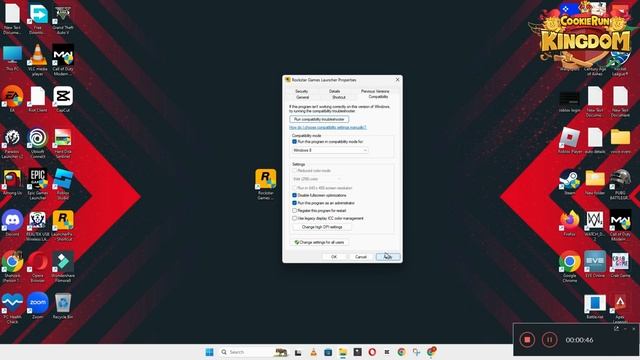Open the Paradox Launcher desktop icon

point(12,143)
